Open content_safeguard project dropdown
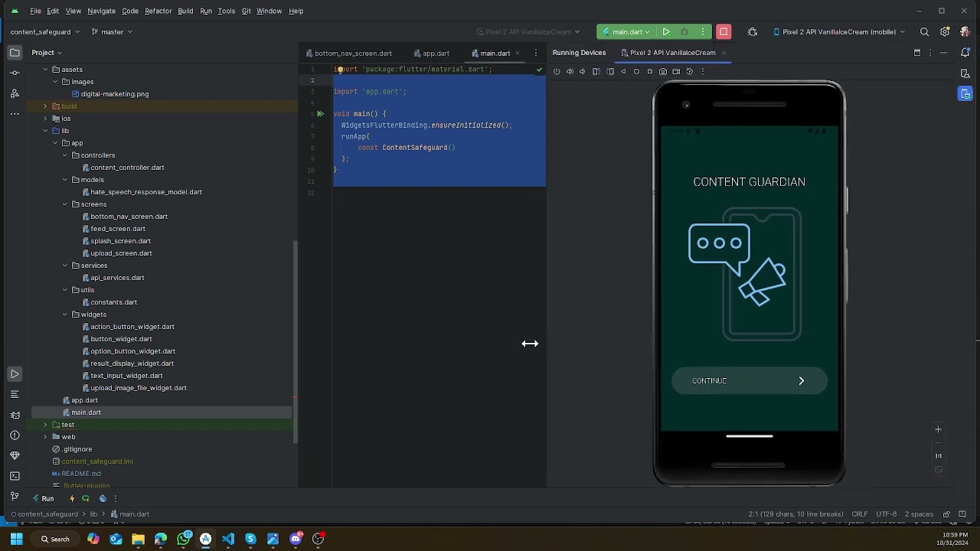The image size is (980, 551). 44,32
